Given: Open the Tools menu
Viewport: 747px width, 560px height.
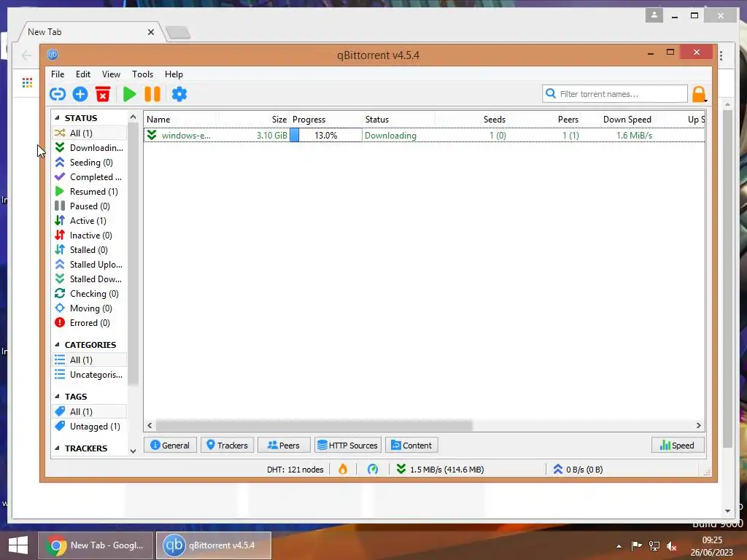Looking at the screenshot, I should point(142,74).
